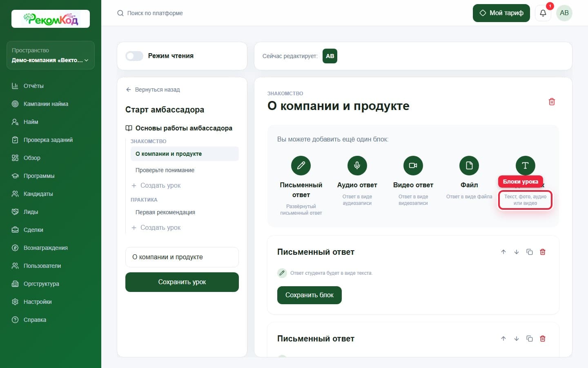
Task: Click the ПРАКТИКА section label
Action: click(144, 200)
